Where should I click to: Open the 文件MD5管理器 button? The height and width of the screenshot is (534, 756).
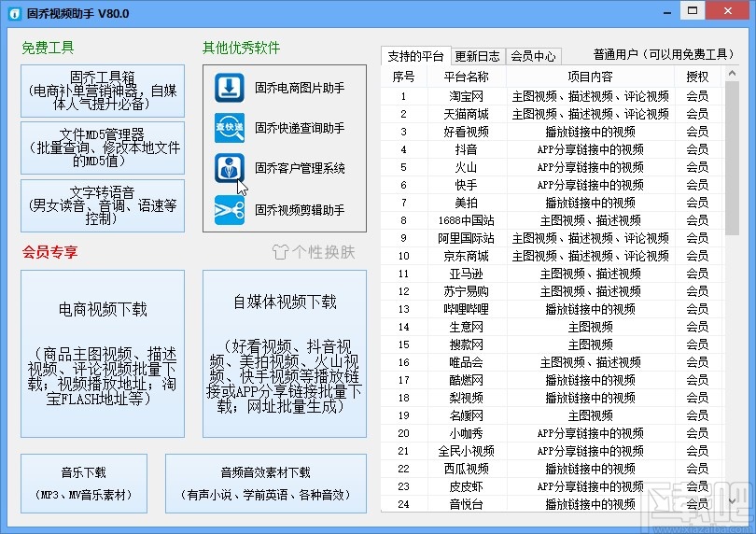(103, 148)
